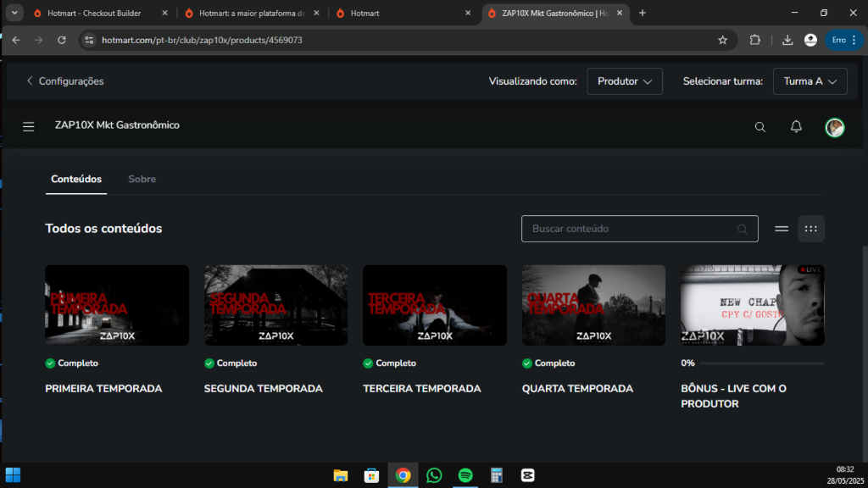Select the ZAP10X Mkt Gastronômico browser tab
868x488 pixels.
[x=554, y=13]
